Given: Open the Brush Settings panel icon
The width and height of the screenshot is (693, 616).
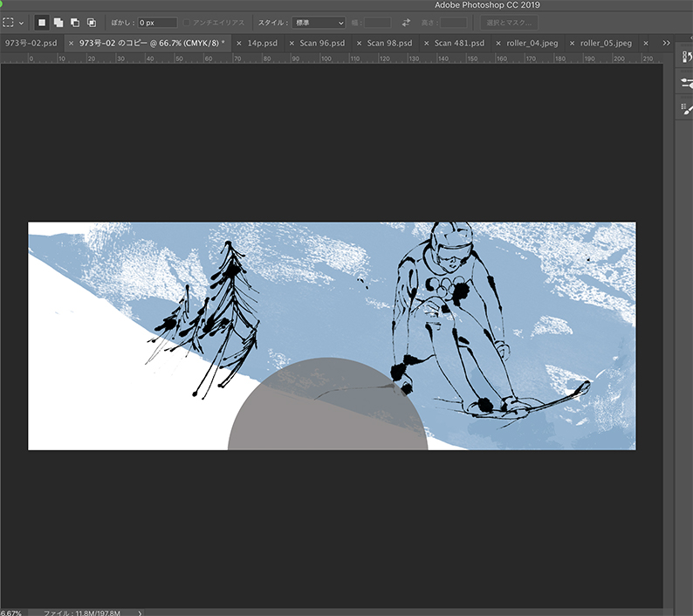Looking at the screenshot, I should pyautogui.click(x=686, y=82).
